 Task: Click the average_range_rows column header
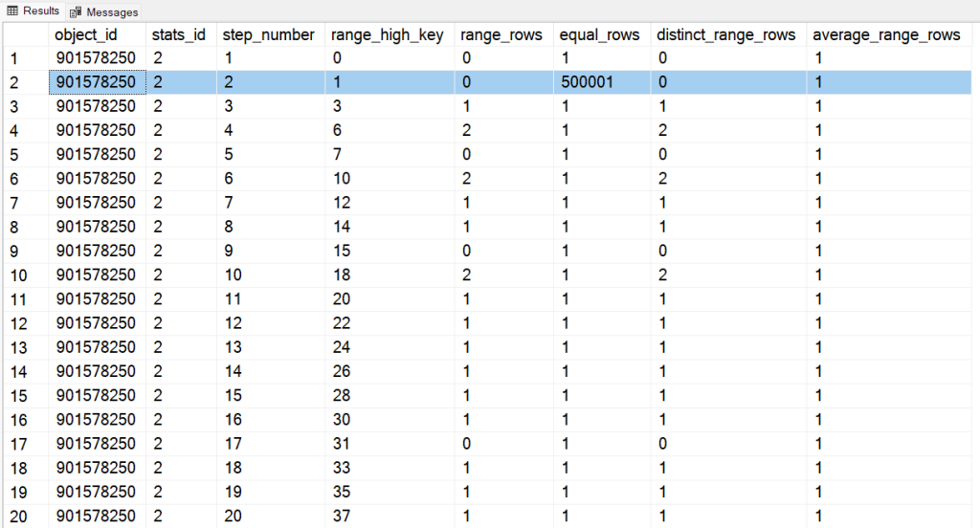[x=886, y=34]
